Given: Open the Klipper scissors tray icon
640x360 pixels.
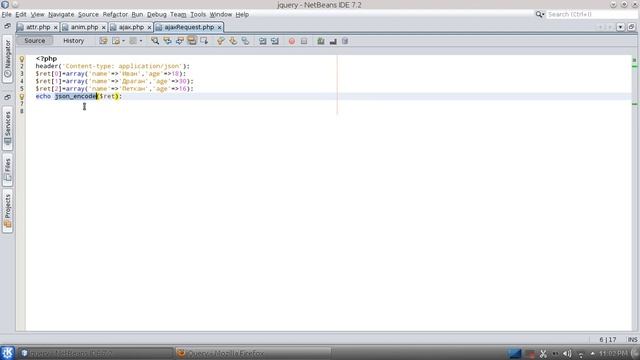Looking at the screenshot, I should point(543,353).
